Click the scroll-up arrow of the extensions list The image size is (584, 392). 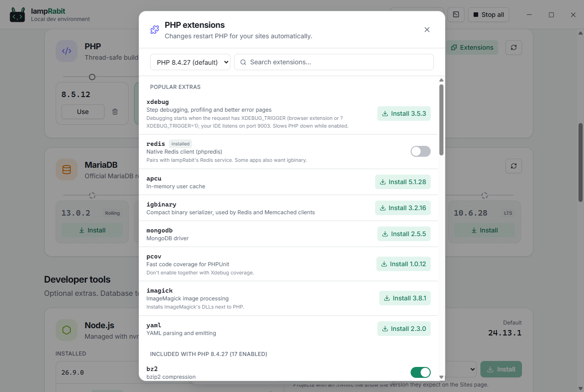[441, 80]
